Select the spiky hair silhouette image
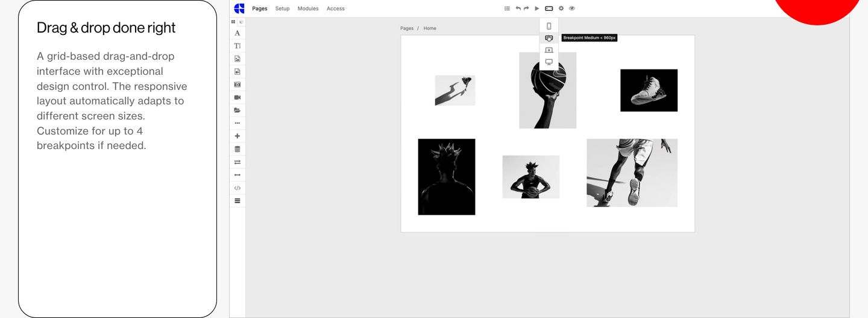868x318 pixels. (447, 177)
